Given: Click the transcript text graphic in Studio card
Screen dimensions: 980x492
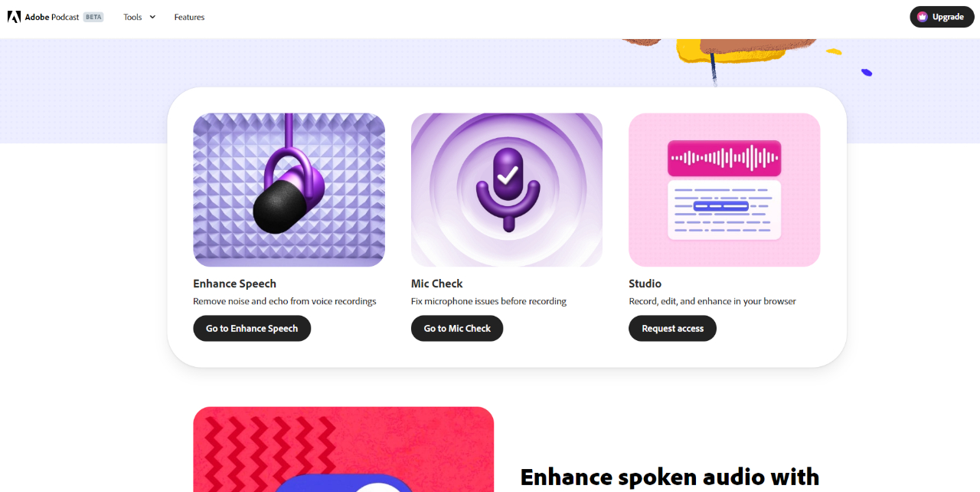Looking at the screenshot, I should (x=724, y=210).
